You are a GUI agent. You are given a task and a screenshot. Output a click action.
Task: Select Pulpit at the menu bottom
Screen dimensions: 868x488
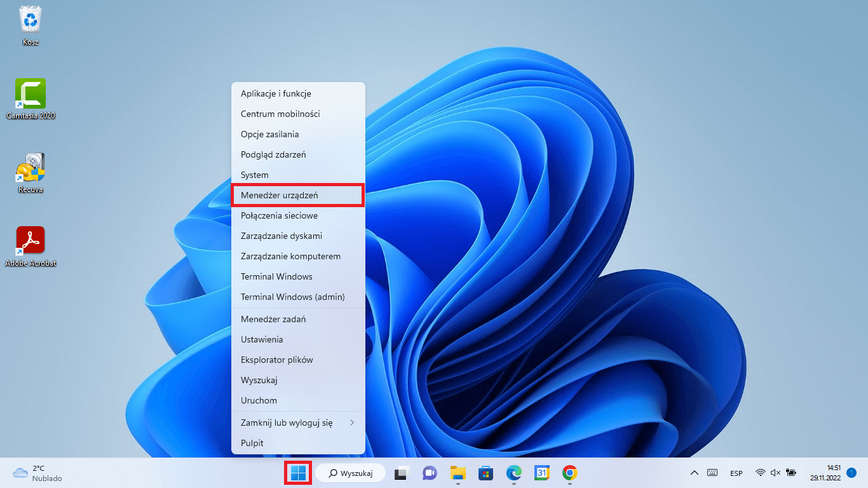(x=298, y=443)
